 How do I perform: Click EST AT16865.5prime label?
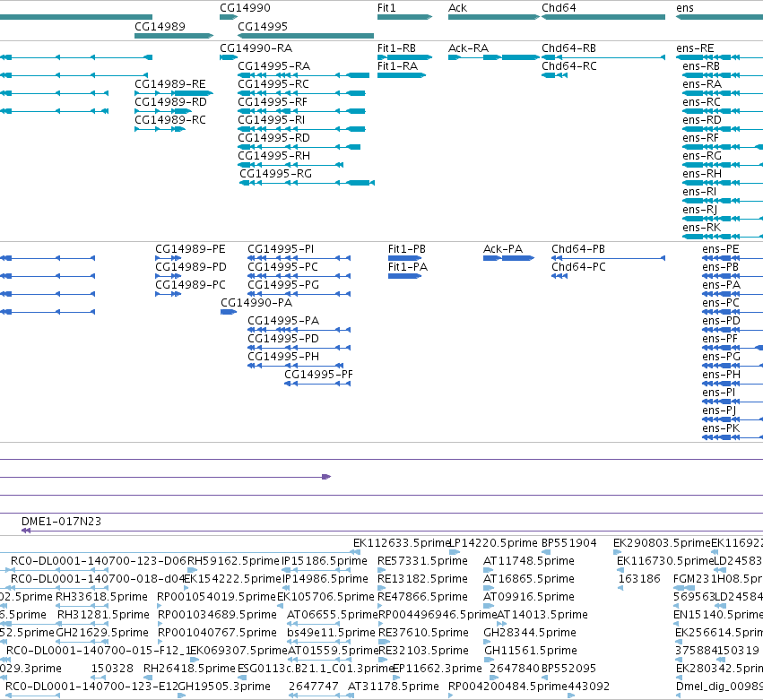[x=528, y=579]
